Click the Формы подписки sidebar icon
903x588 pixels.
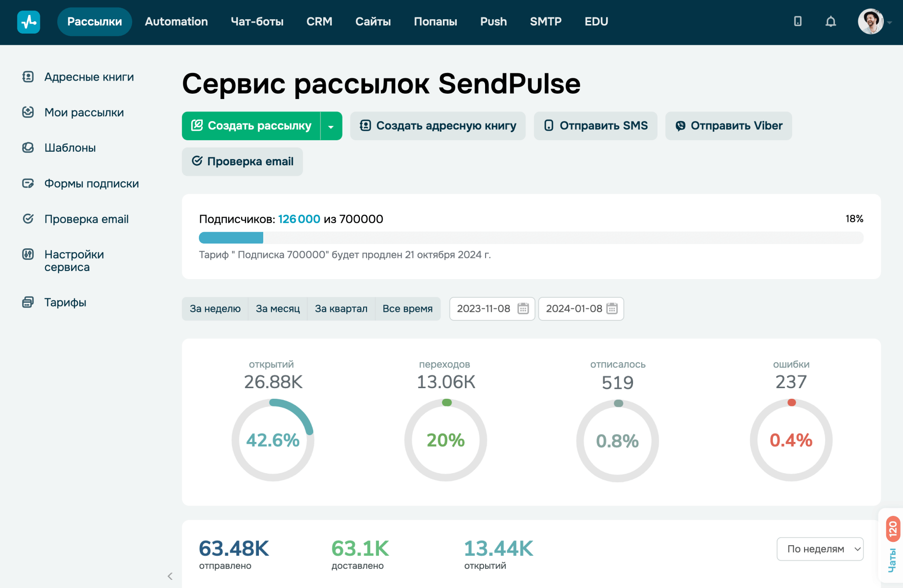(x=28, y=184)
